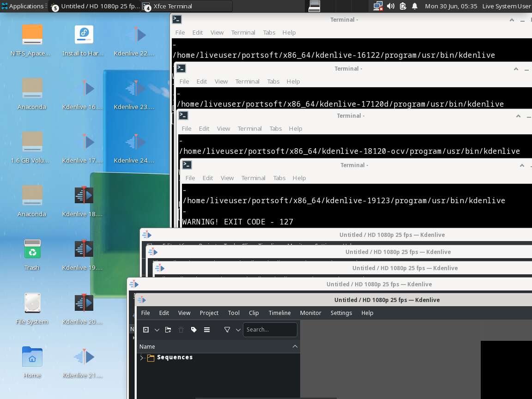
Task: Select the Kdenlive 22 desktop launcher
Action: [x=135, y=40]
